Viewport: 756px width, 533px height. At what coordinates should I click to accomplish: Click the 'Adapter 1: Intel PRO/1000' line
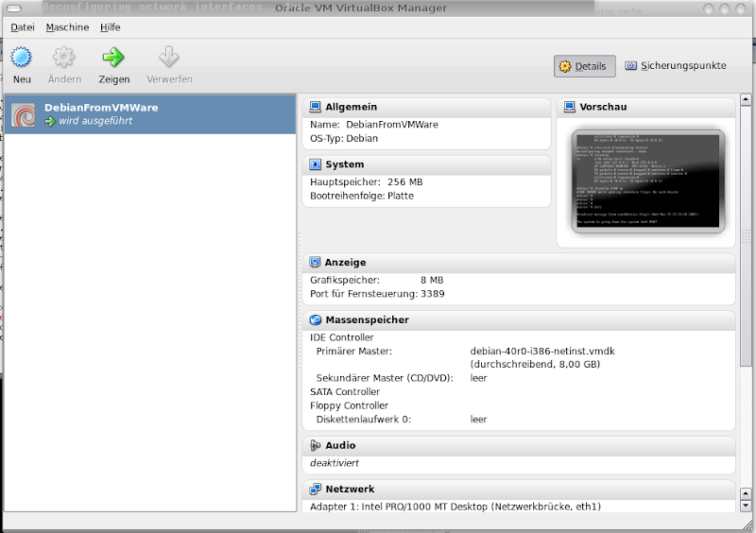pos(455,507)
